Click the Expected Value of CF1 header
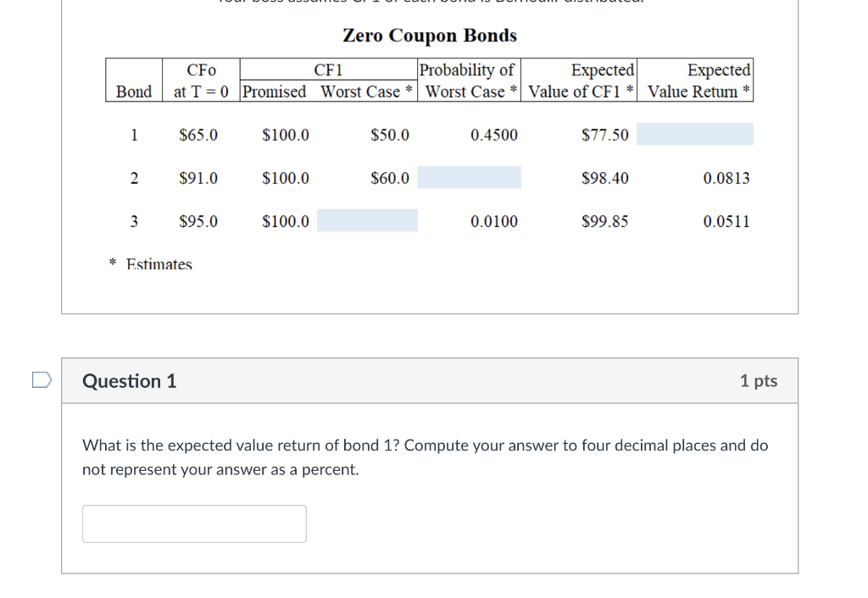868x598 pixels. click(x=579, y=80)
